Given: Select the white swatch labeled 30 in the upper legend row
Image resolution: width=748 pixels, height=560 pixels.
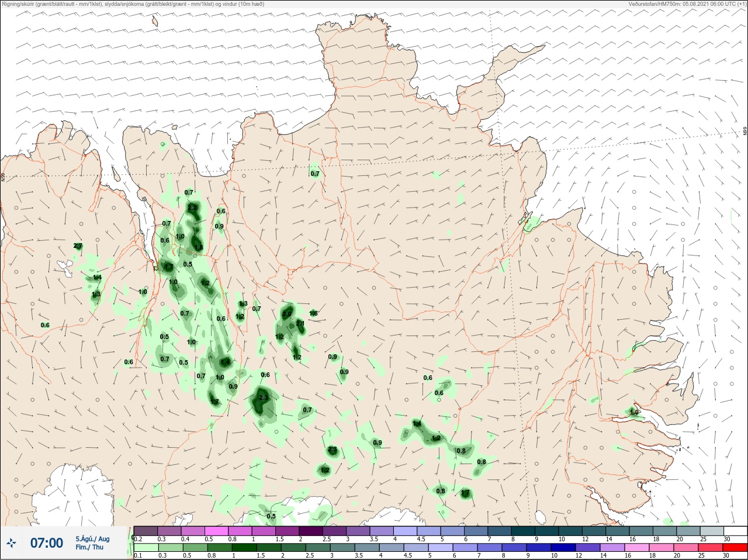Looking at the screenshot, I should pyautogui.click(x=735, y=531).
